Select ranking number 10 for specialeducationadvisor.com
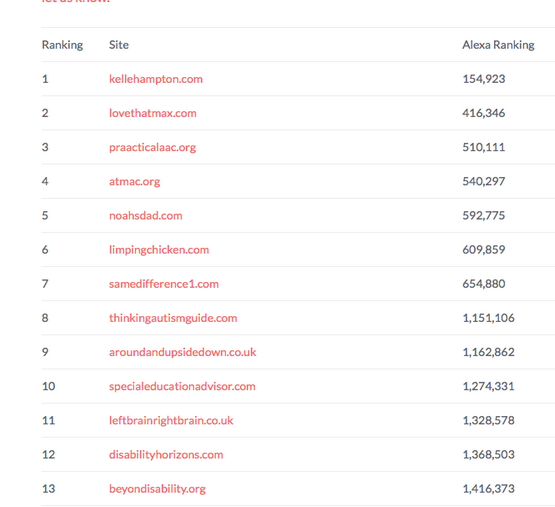The height and width of the screenshot is (507, 555). [x=48, y=386]
